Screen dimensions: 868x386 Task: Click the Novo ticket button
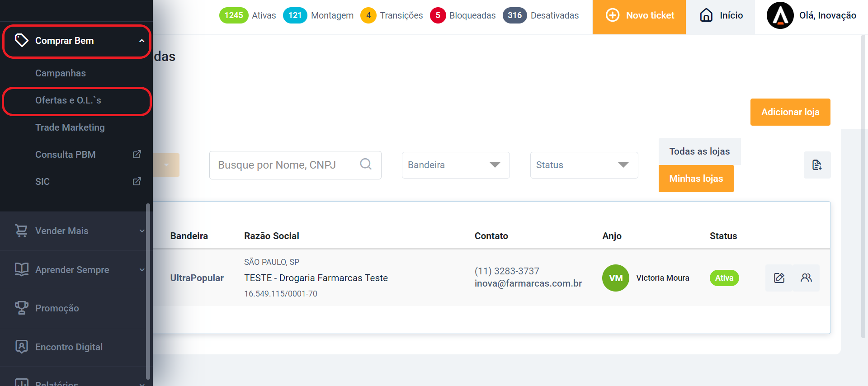[639, 15]
